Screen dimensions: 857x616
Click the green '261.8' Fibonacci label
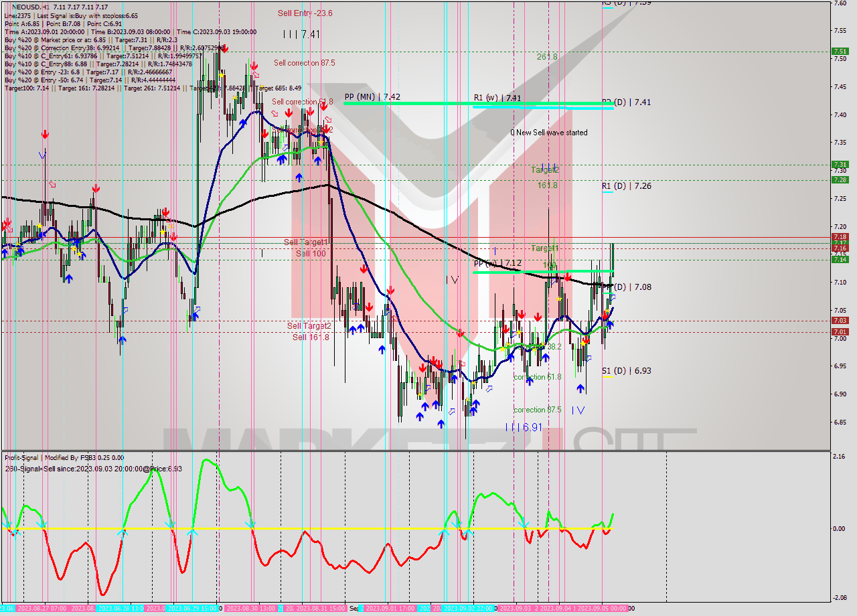tap(547, 57)
